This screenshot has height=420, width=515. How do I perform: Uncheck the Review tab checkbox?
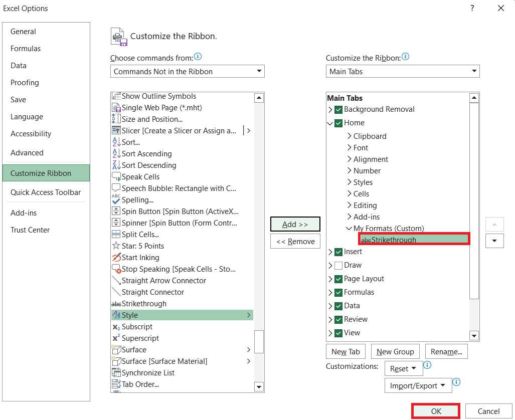pos(338,320)
